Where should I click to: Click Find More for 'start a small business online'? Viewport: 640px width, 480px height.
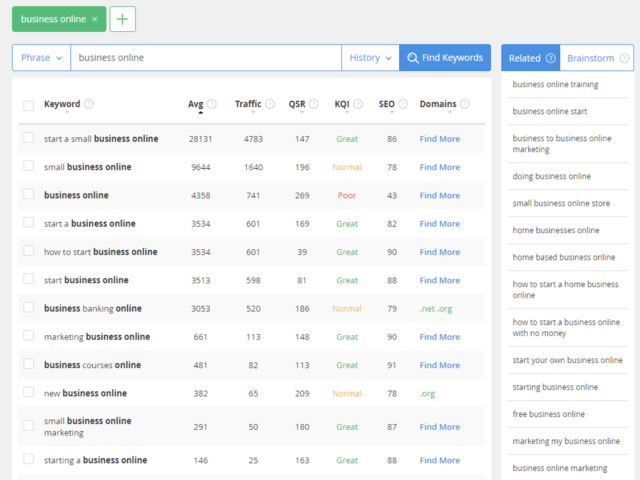(440, 139)
